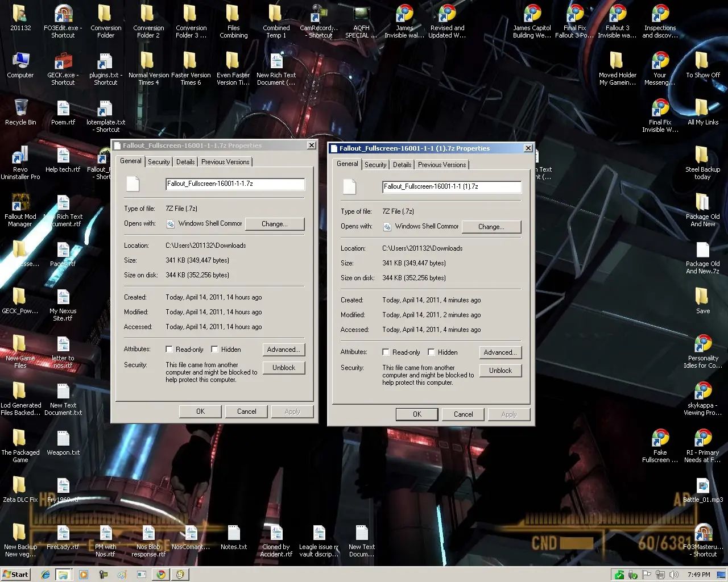This screenshot has height=582, width=728.
Task: Select the skykappa - Viewing Pro... shortcut
Action: pos(703,392)
